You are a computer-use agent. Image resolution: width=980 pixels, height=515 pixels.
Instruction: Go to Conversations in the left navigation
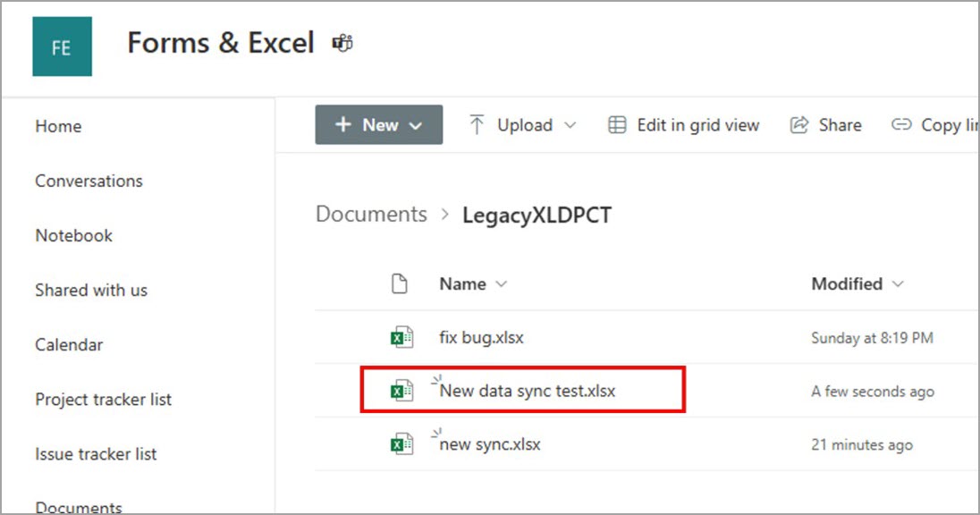(89, 181)
